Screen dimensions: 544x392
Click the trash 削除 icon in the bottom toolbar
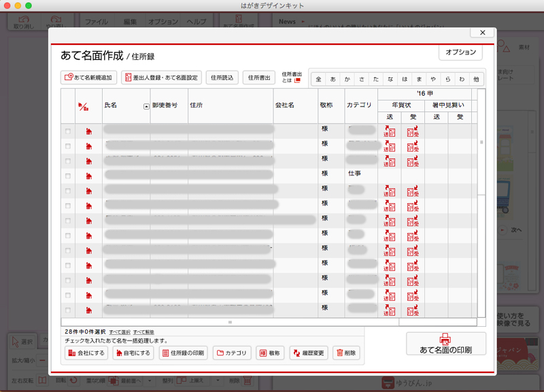click(248, 380)
